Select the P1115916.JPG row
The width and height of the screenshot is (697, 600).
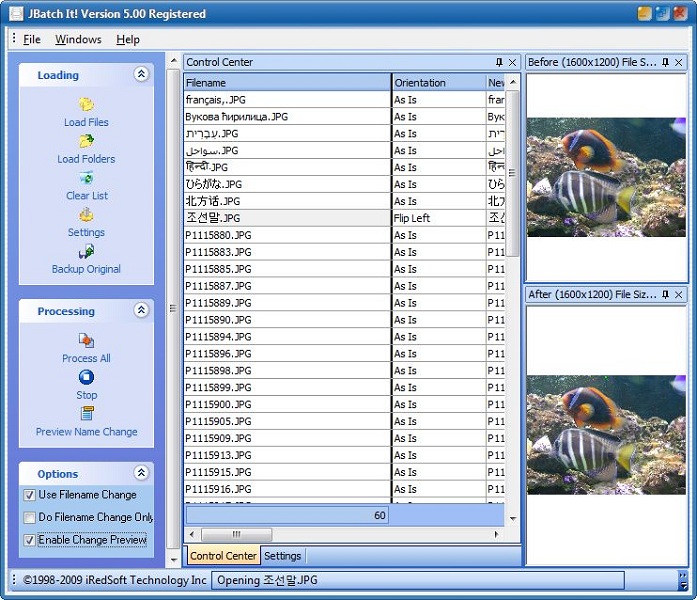[344, 489]
